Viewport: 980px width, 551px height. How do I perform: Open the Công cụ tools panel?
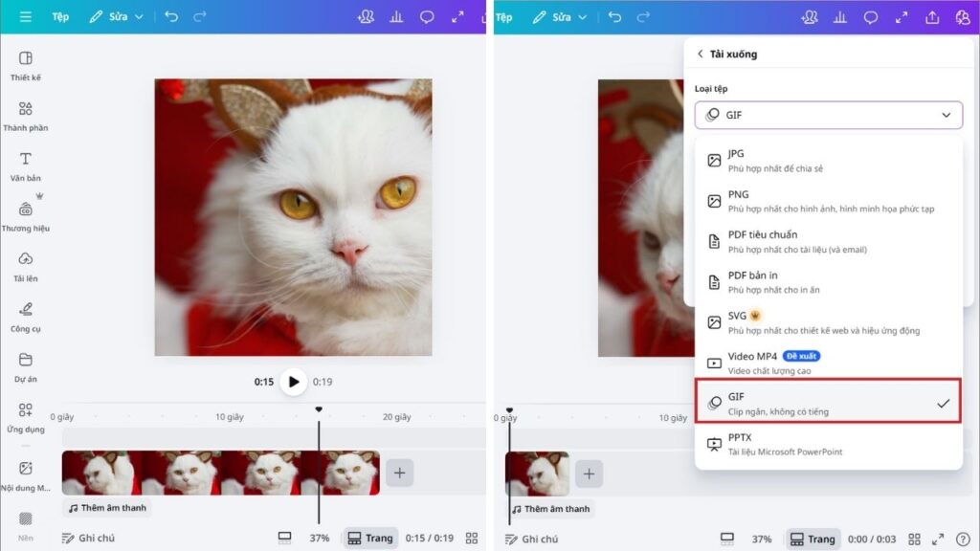pos(26,317)
